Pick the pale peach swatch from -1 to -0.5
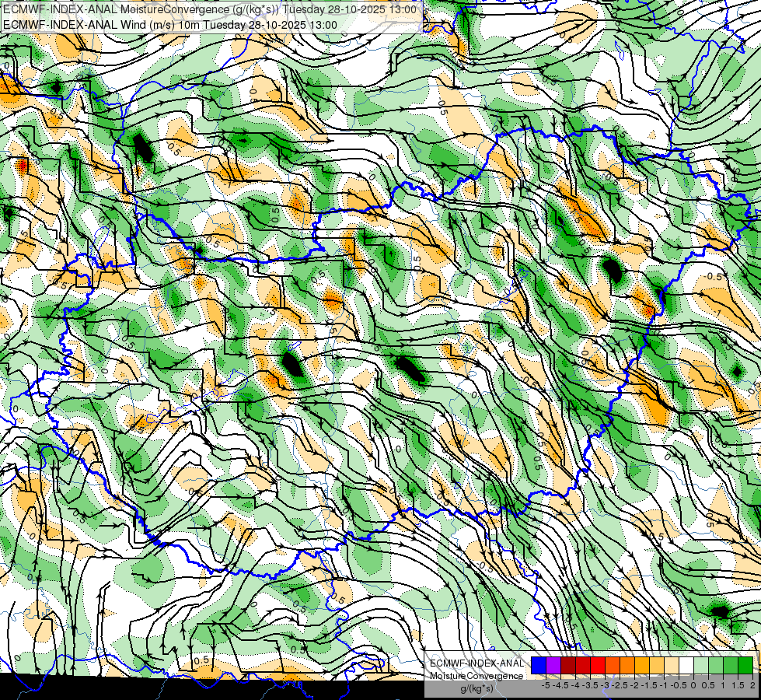 [x=672, y=666]
